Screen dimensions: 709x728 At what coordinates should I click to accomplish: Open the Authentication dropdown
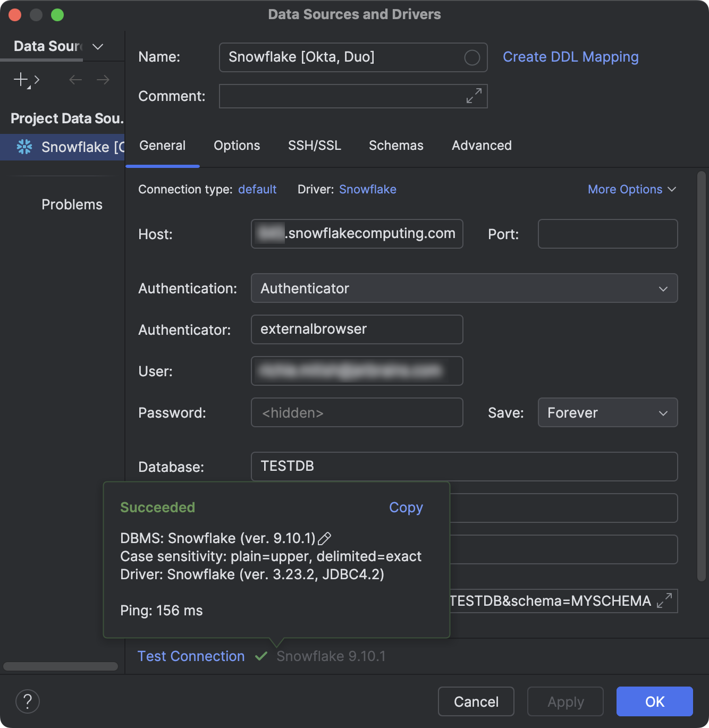(662, 289)
